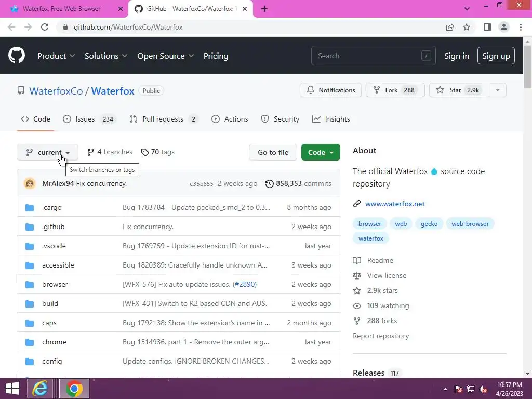
Task: Close the Waterfox, Free Web Browser tab
Action: (120, 9)
